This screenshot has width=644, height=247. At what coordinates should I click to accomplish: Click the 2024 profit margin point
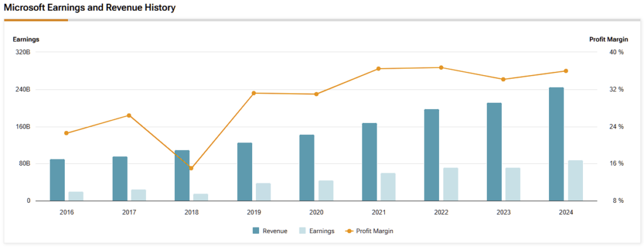(x=565, y=71)
